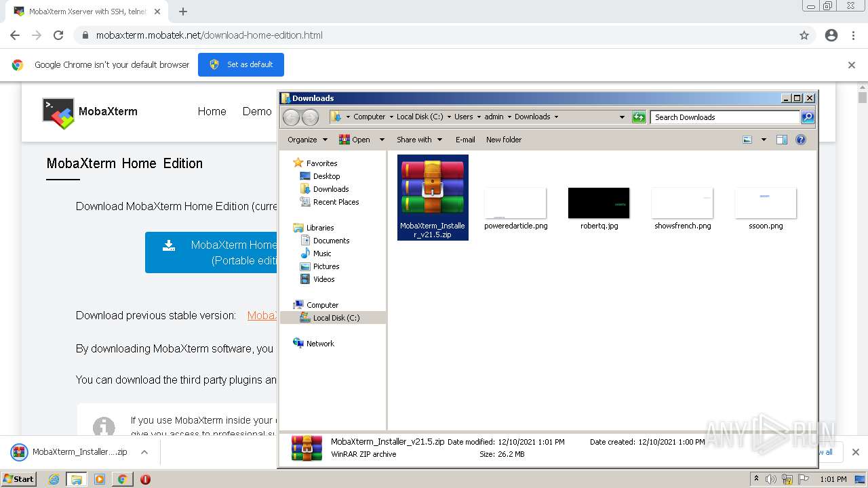The height and width of the screenshot is (488, 868).
Task: Open Videos library in navigation pane
Action: pos(323,279)
